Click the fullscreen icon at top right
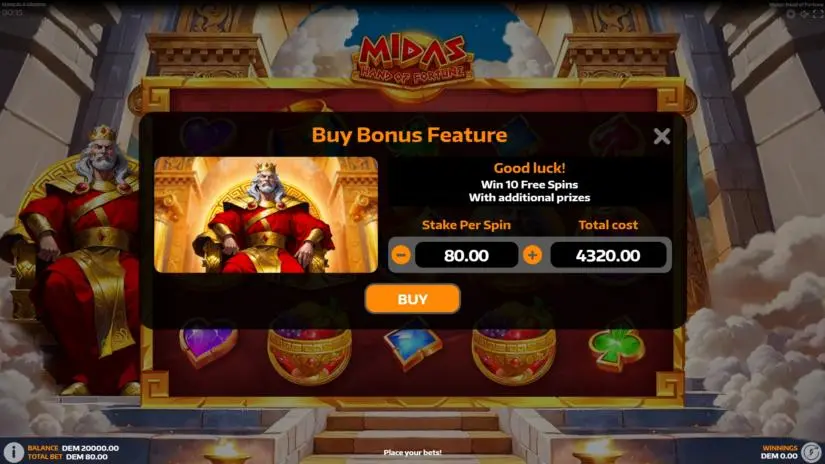 (x=817, y=14)
